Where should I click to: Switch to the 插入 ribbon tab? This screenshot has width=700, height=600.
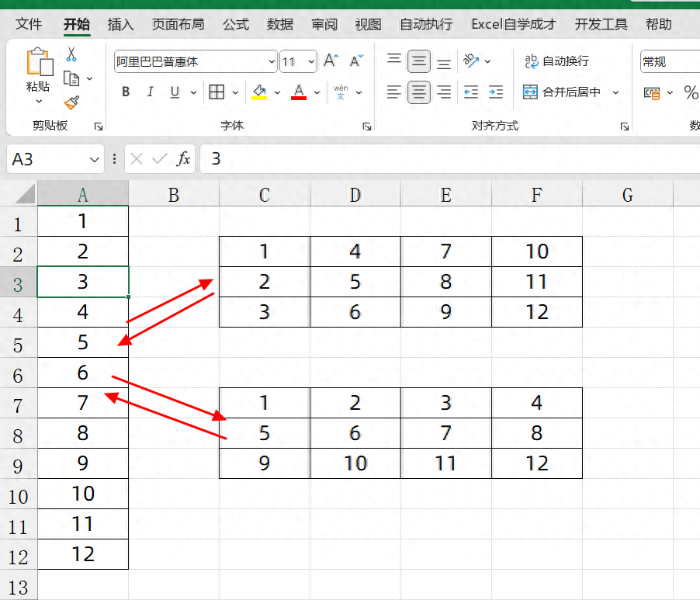[120, 24]
